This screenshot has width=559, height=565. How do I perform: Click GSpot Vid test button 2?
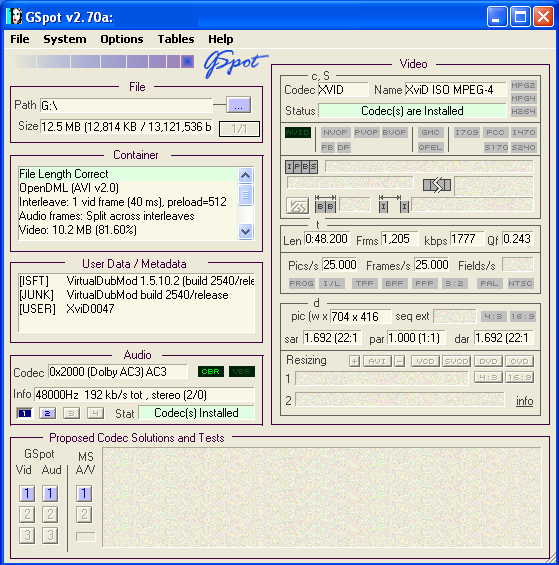click(27, 514)
